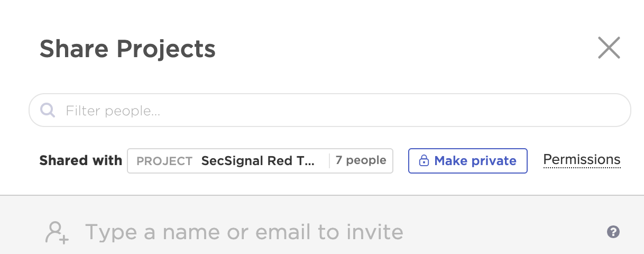This screenshot has width=644, height=254.
Task: Show the 7 people member list
Action: (361, 160)
